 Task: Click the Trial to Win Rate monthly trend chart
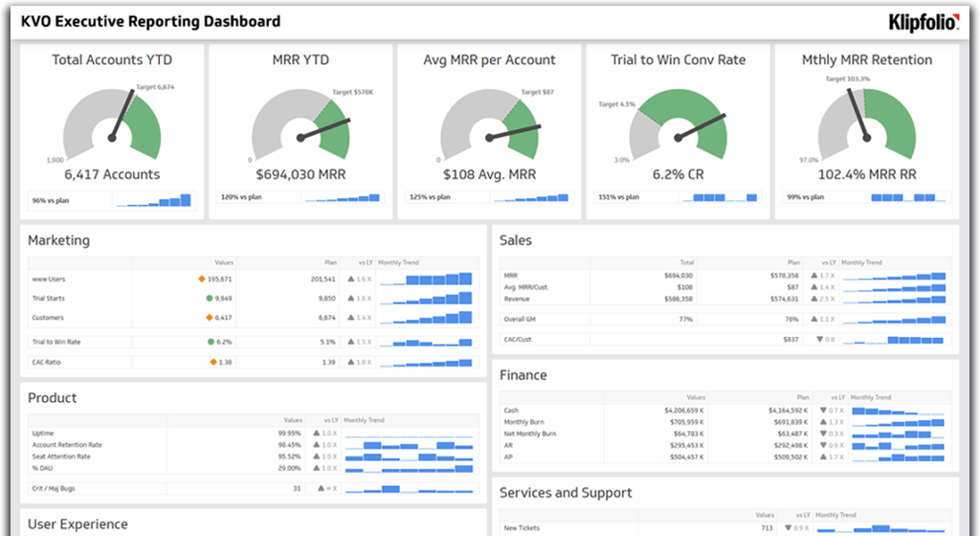pos(426,342)
